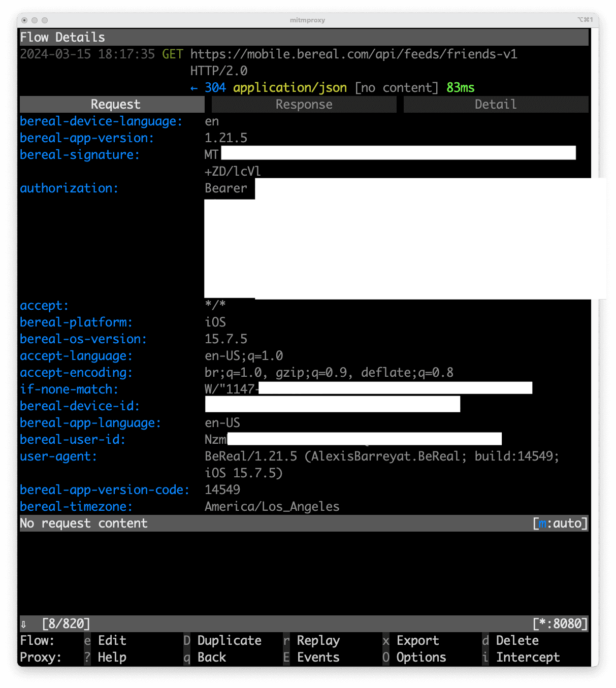Image resolution: width=616 pixels, height=688 pixels.
Task: Select the bereal-app-version-code header name
Action: (105, 490)
